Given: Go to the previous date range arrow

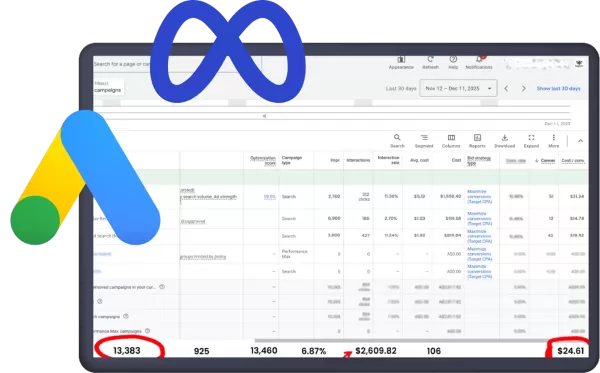Looking at the screenshot, I should (506, 88).
